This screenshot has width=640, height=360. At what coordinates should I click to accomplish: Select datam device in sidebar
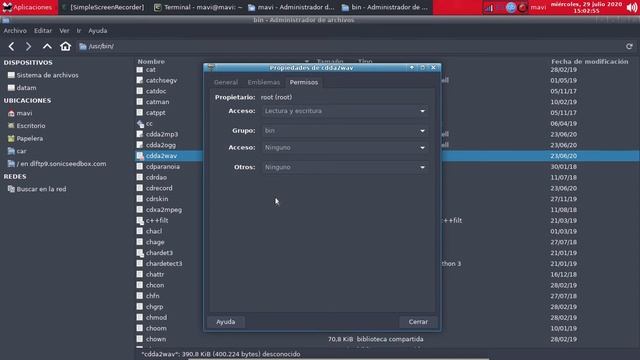coord(22,88)
